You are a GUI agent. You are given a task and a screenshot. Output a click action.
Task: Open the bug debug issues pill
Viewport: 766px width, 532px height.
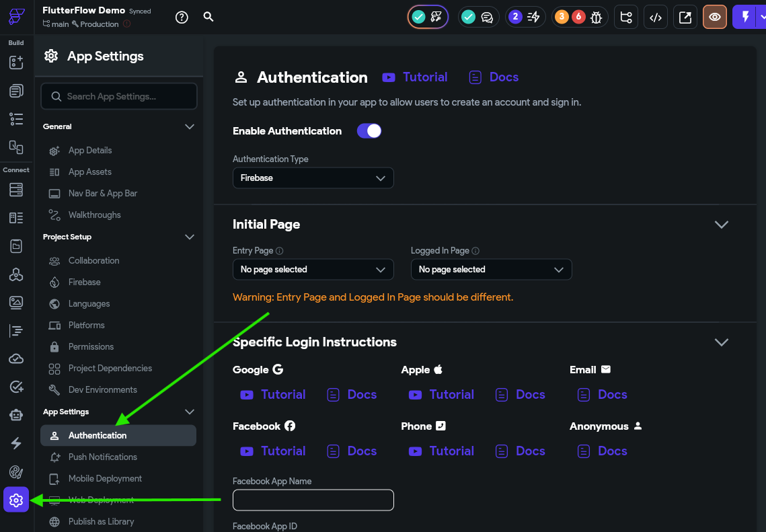580,17
